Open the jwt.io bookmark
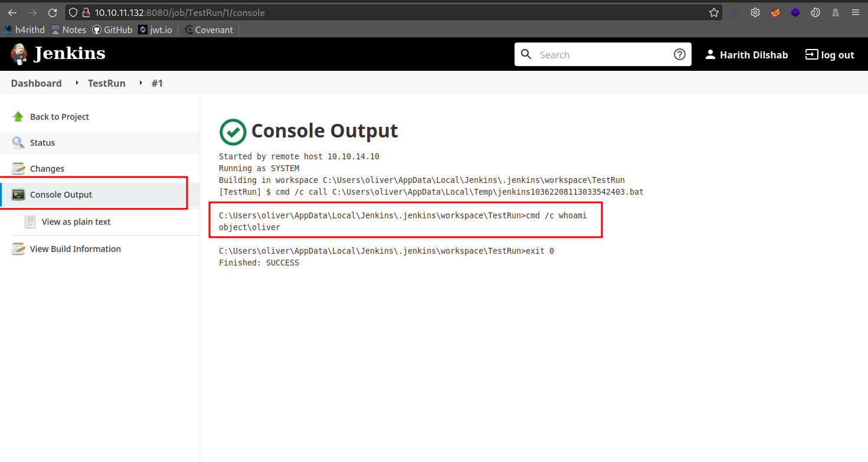The height and width of the screenshot is (462, 868). [x=155, y=30]
